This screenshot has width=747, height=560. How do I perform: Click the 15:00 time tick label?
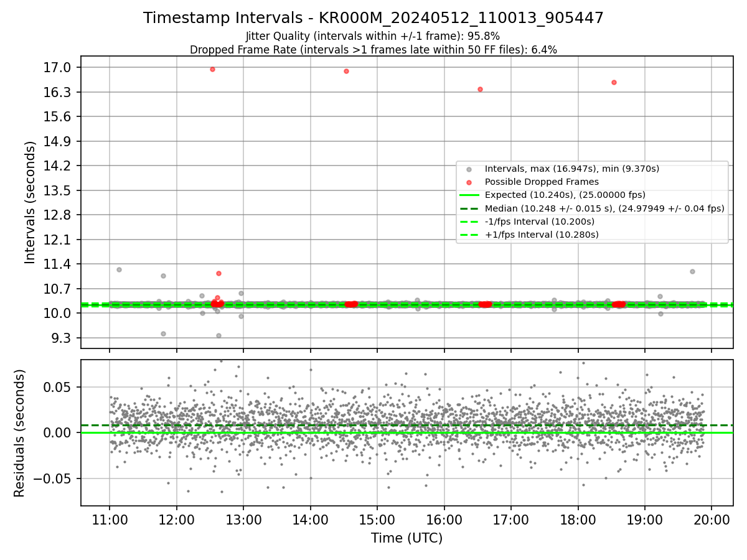(x=377, y=520)
